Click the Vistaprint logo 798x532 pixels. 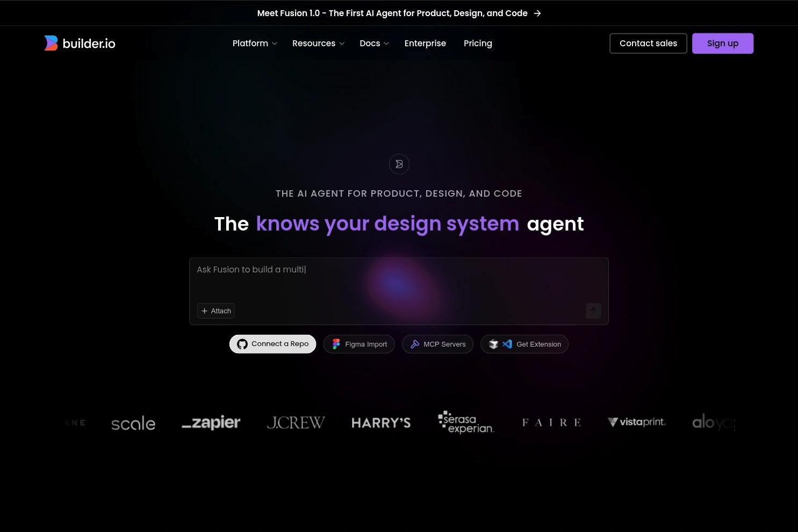637,422
